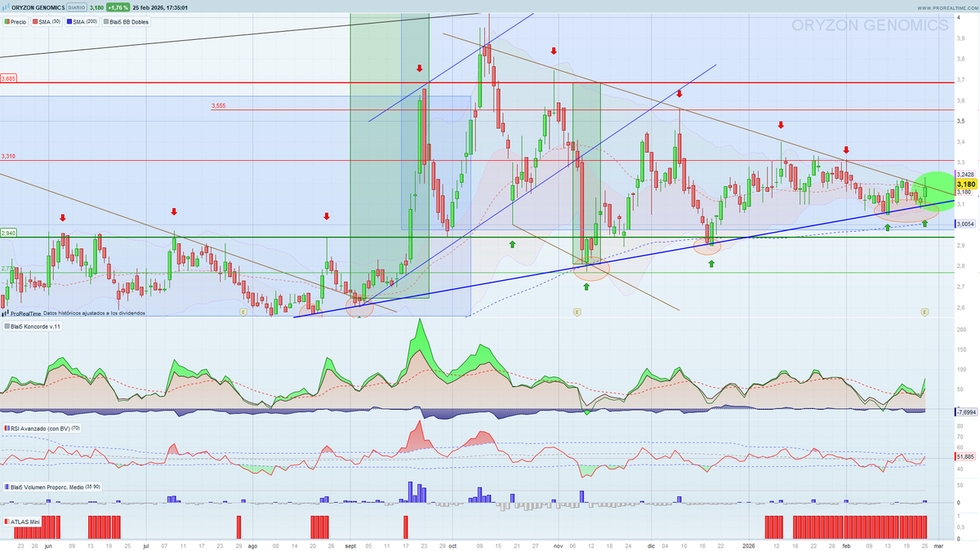Click the current price tag 3,180 on axis
Viewport: 980px width, 551px height.
point(965,184)
